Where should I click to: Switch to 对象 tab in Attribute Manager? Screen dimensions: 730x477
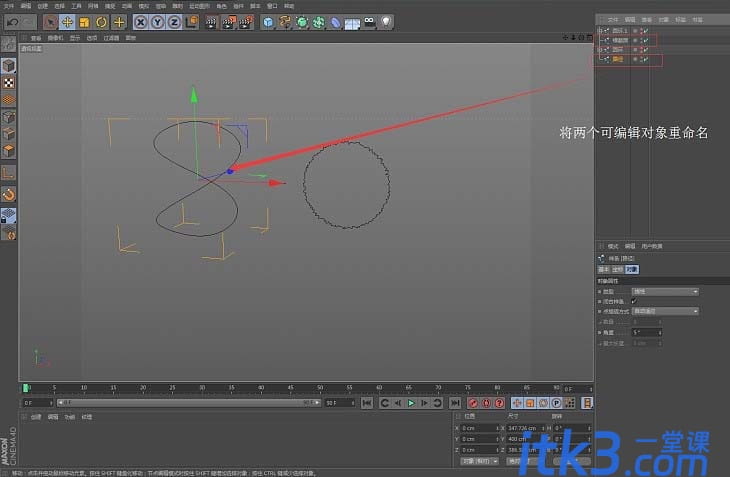pos(631,269)
